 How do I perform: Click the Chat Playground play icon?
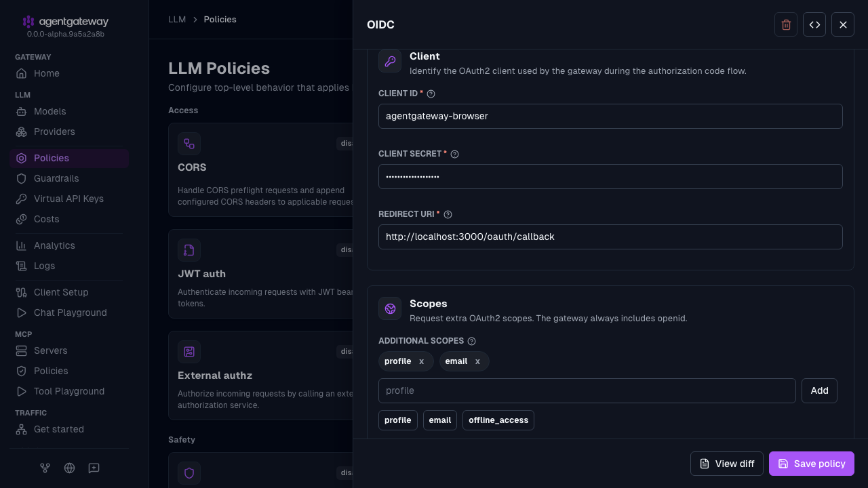click(x=22, y=312)
